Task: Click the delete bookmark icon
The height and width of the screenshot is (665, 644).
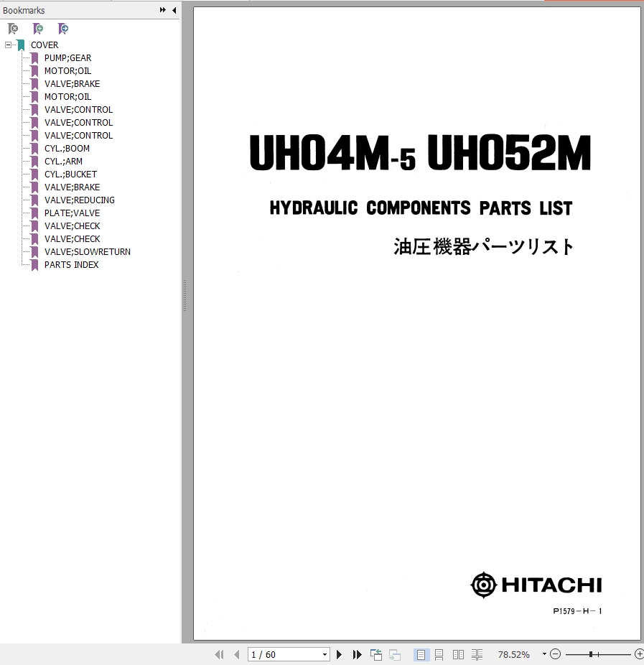Action: click(13, 29)
